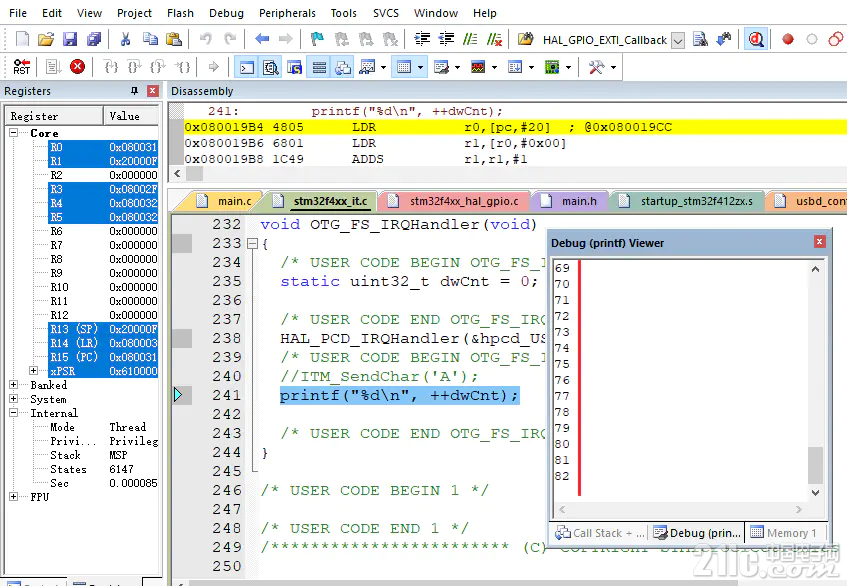847x586 pixels.
Task: Click the Register column header
Action: (x=54, y=116)
